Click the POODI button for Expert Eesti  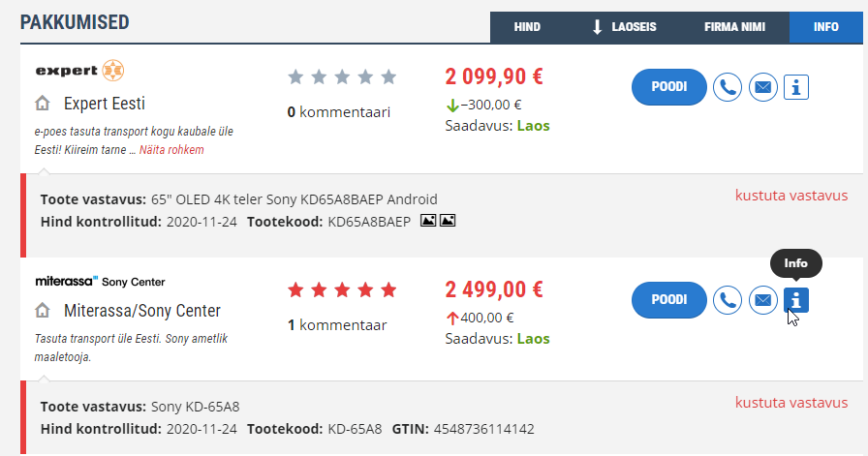668,87
